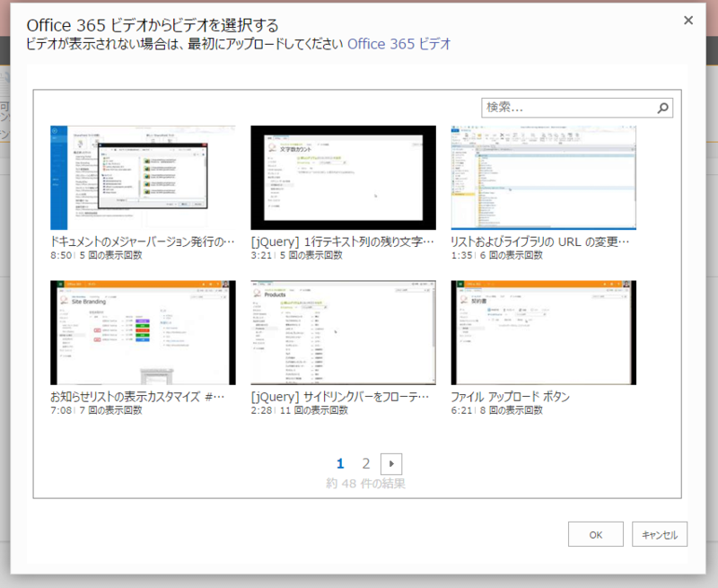Click the 約 48 件の結果 text

coord(366,484)
